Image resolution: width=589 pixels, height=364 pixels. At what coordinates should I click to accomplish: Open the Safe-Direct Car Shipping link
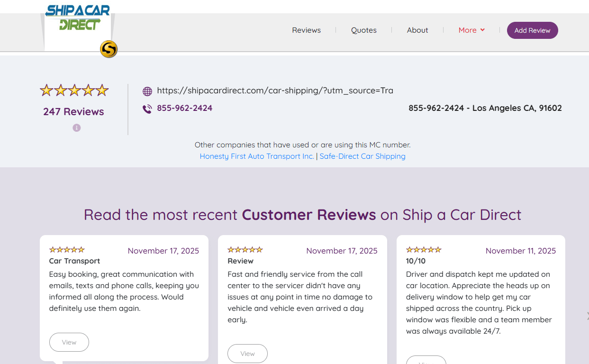[362, 156]
